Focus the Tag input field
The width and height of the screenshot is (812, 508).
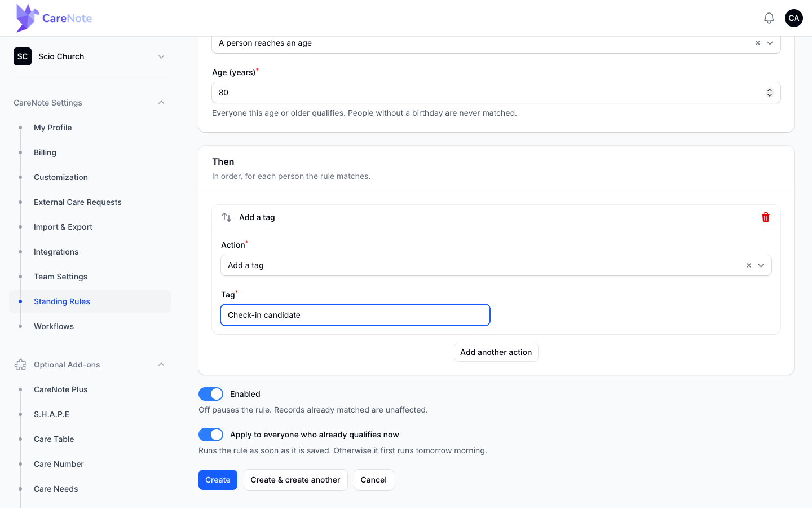pos(355,315)
